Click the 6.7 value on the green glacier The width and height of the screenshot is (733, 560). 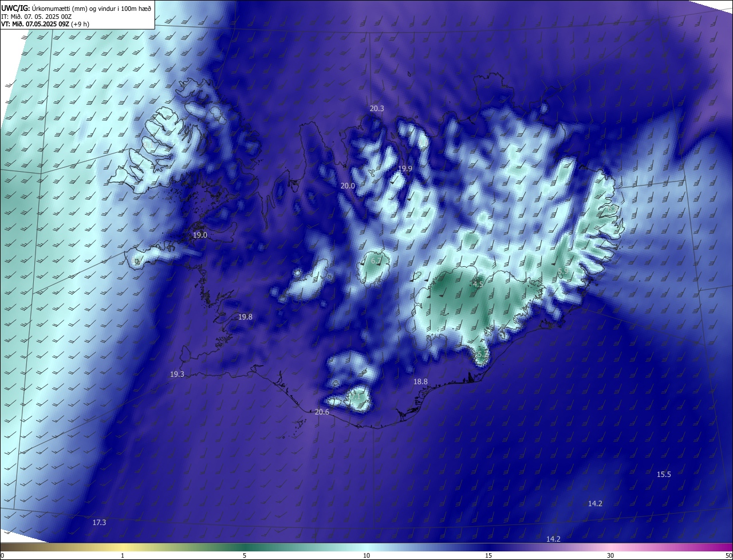tap(376, 261)
